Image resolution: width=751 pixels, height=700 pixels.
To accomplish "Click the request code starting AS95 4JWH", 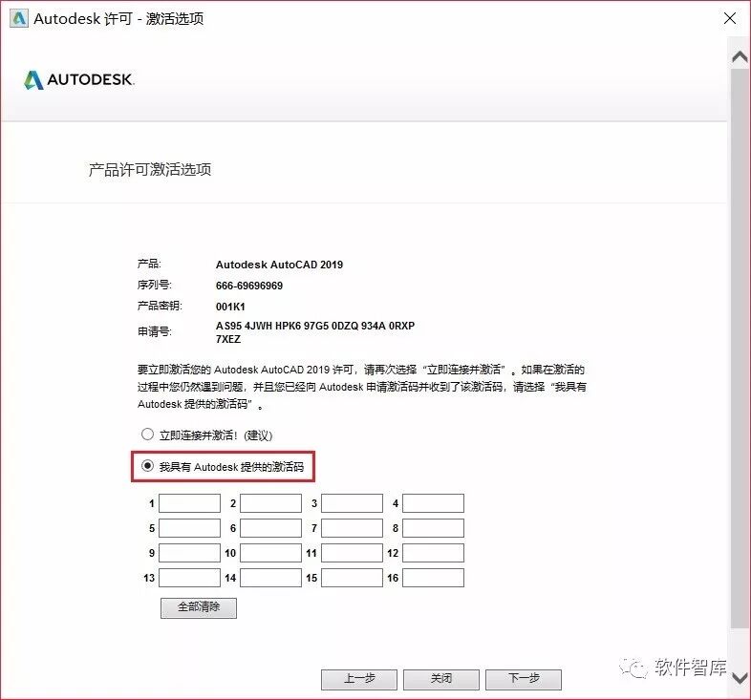I will tap(315, 332).
